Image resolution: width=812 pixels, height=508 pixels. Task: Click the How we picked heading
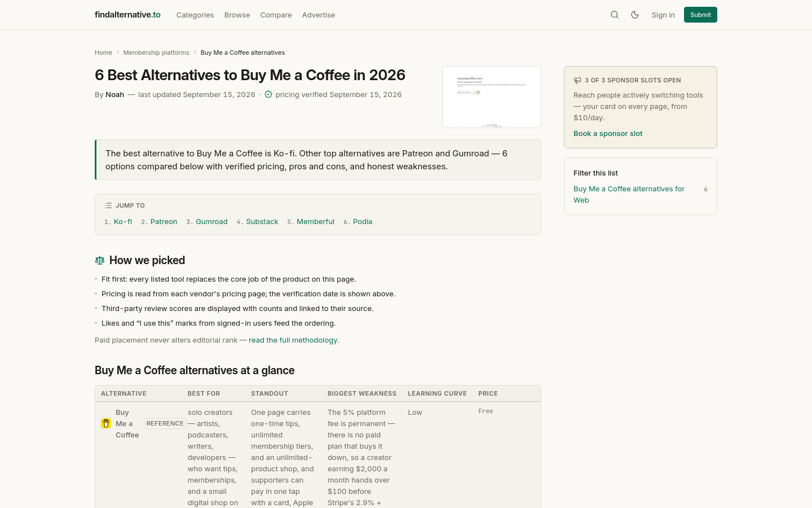147,260
